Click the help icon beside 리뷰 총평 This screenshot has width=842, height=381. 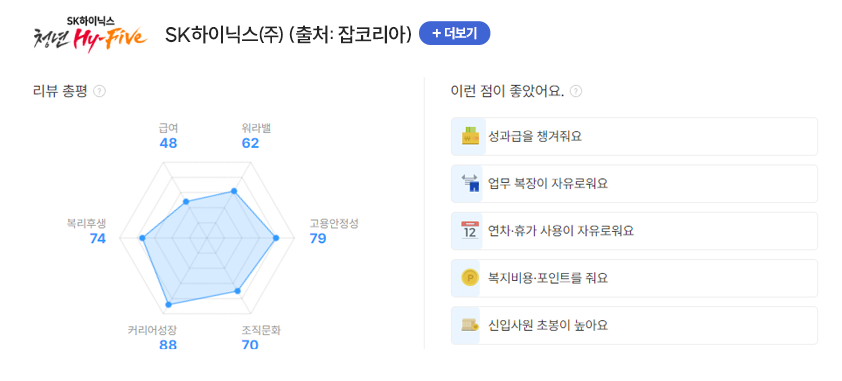(x=99, y=91)
